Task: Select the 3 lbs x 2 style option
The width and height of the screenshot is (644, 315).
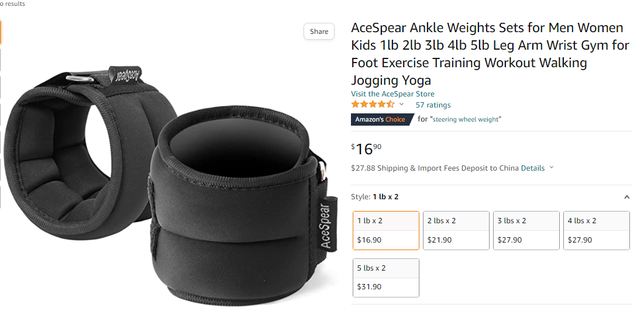Action: point(526,230)
